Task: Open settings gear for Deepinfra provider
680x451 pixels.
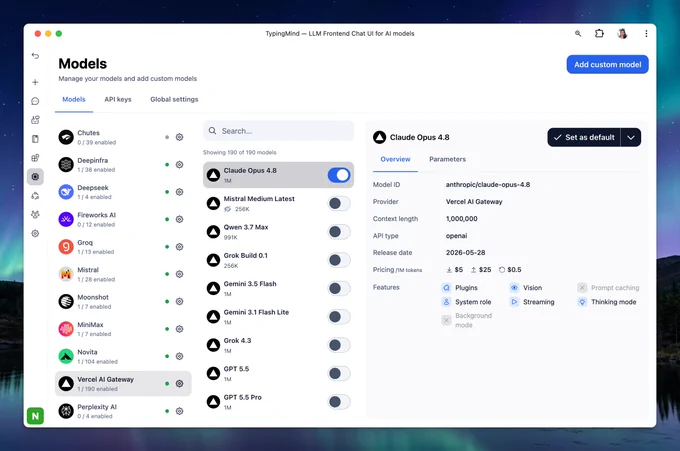Action: [180, 164]
